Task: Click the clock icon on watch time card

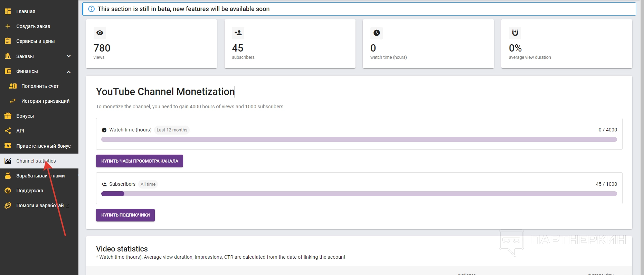Action: 377,33
